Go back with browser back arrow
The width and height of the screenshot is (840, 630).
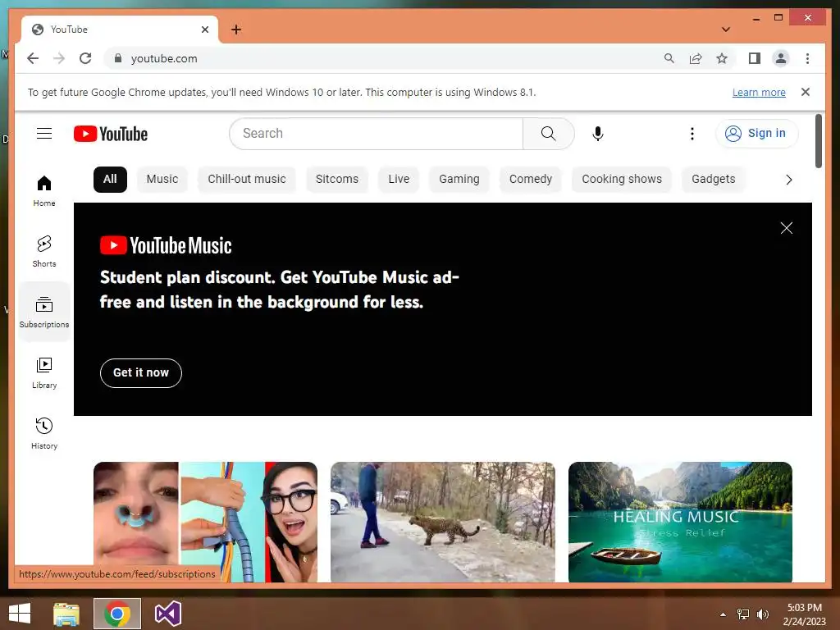click(x=33, y=58)
